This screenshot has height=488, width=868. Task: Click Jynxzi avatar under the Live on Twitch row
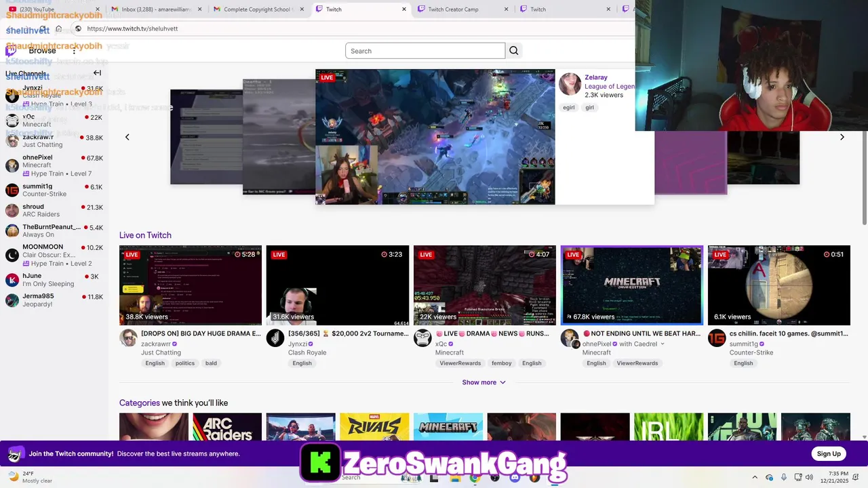tap(275, 338)
